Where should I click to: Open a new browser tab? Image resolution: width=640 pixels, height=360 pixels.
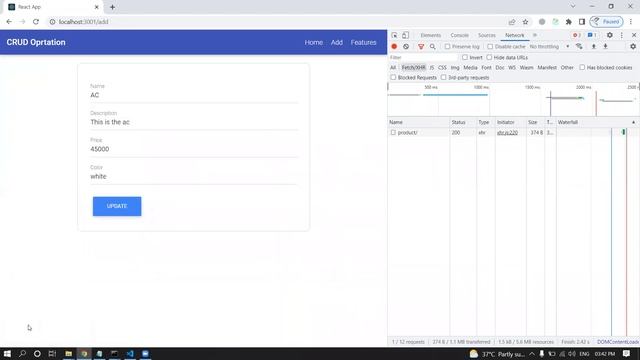click(112, 7)
